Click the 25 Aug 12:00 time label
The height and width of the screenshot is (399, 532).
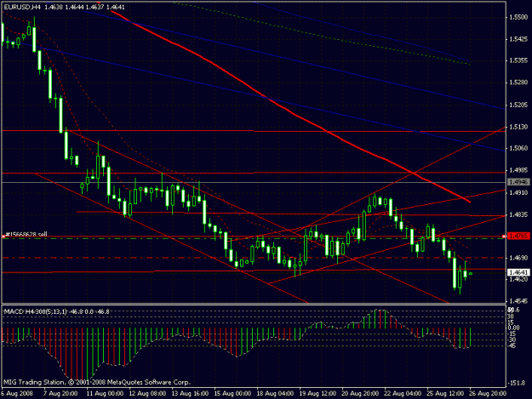pos(445,393)
